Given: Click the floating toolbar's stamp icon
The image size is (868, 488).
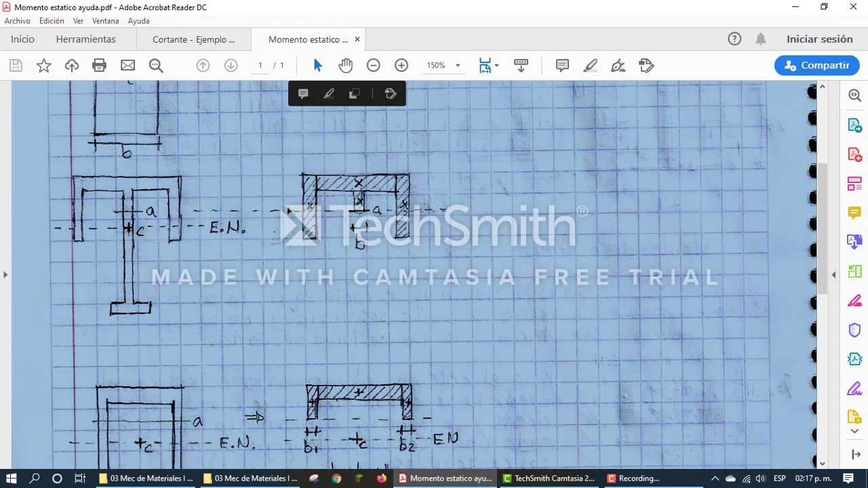Looking at the screenshot, I should coord(391,94).
